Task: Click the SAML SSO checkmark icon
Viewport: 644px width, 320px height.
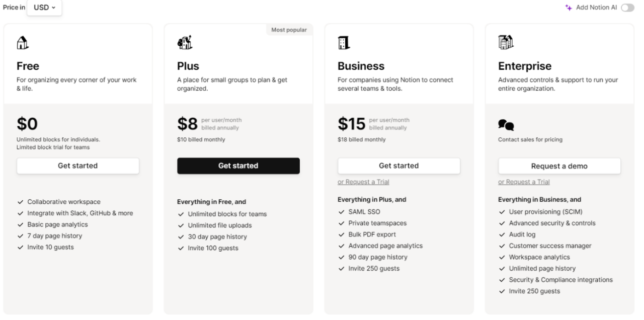Action: 341,212
